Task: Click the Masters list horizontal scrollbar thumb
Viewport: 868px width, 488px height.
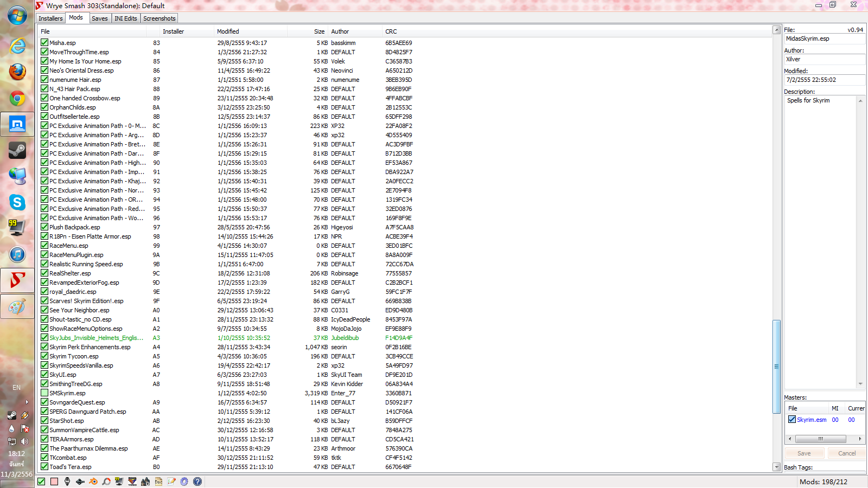Action: click(821, 439)
